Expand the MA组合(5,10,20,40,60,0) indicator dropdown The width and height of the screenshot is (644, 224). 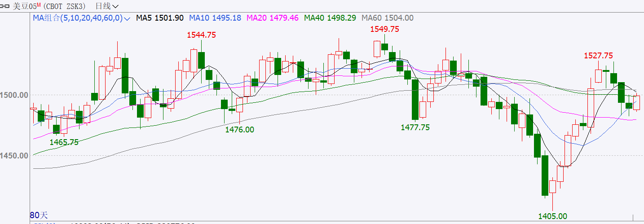pos(81,18)
